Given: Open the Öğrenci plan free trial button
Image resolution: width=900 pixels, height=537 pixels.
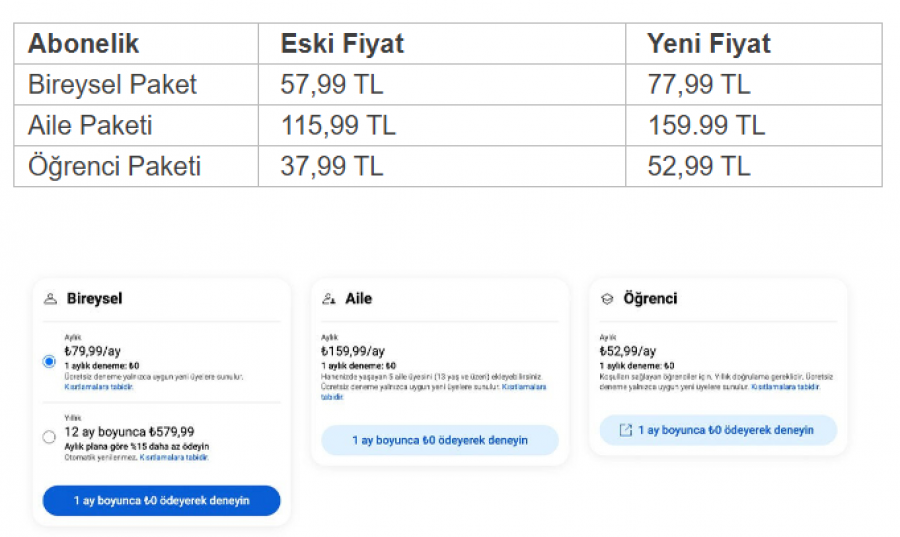Looking at the screenshot, I should 718,430.
